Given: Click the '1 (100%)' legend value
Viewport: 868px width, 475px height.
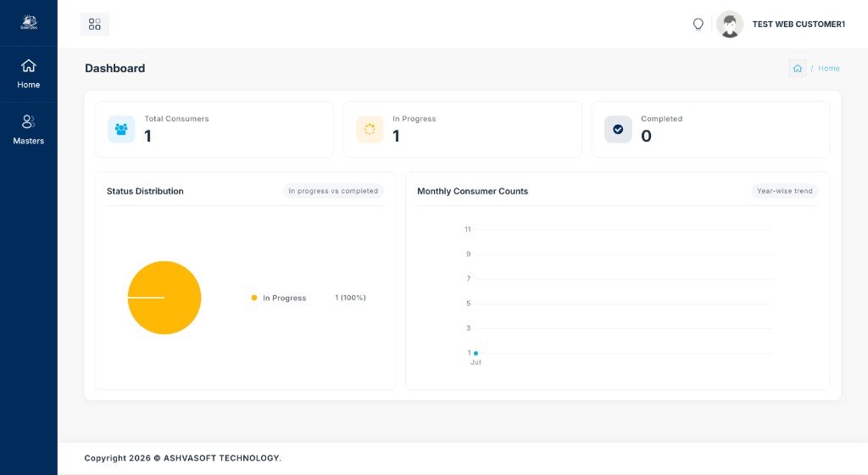Looking at the screenshot, I should pos(350,298).
